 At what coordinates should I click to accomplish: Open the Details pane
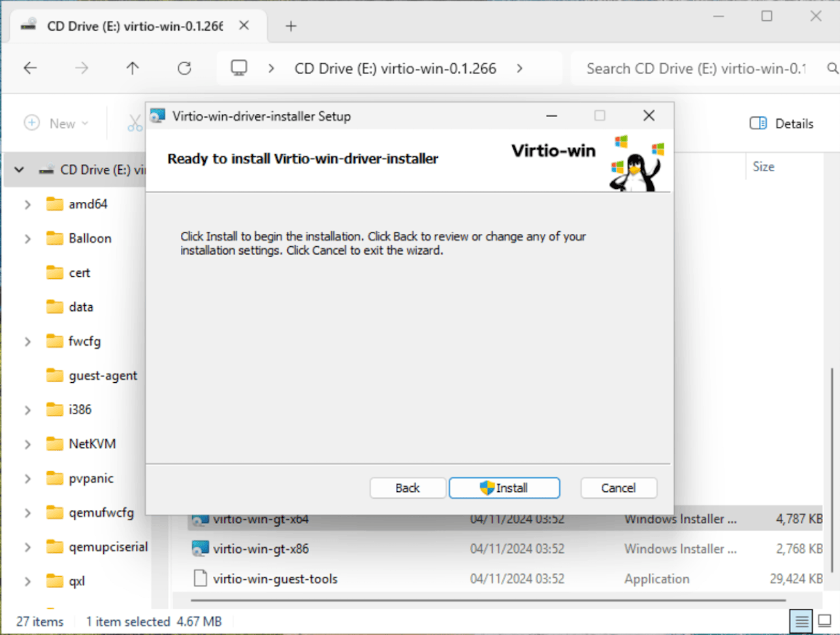point(781,123)
